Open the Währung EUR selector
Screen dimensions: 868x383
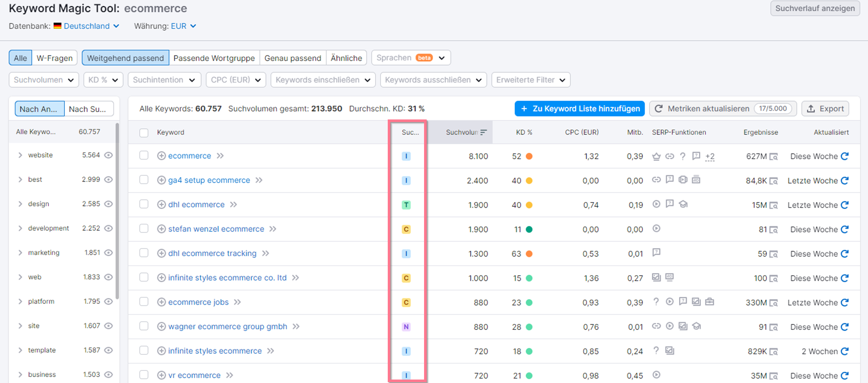183,26
